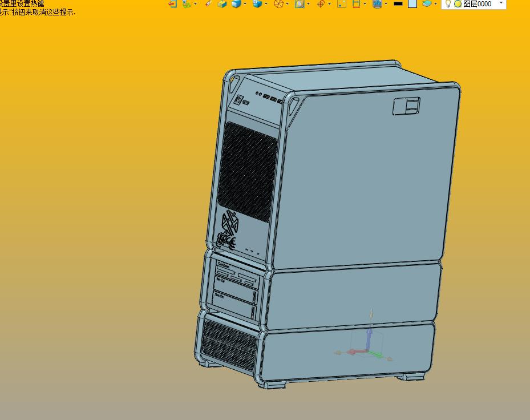The height and width of the screenshot is (420, 530).
Task: Click the zoom window magnifier icon
Action: click(x=300, y=4)
